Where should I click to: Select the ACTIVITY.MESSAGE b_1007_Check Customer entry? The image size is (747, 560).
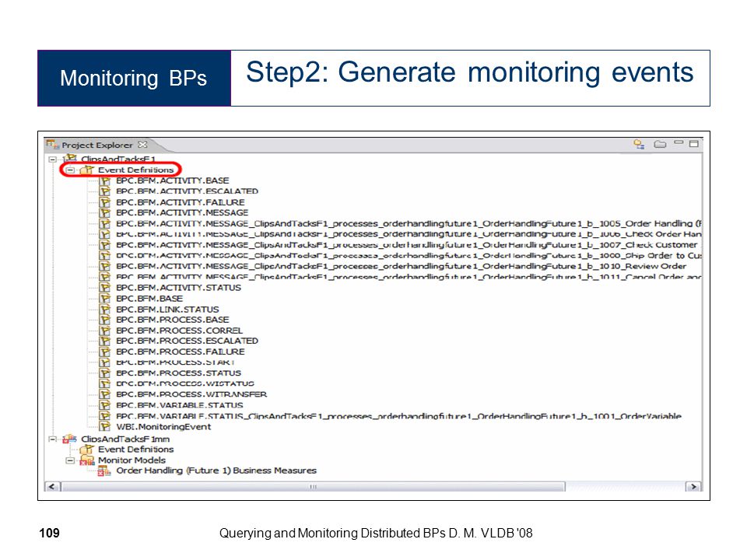point(407,245)
